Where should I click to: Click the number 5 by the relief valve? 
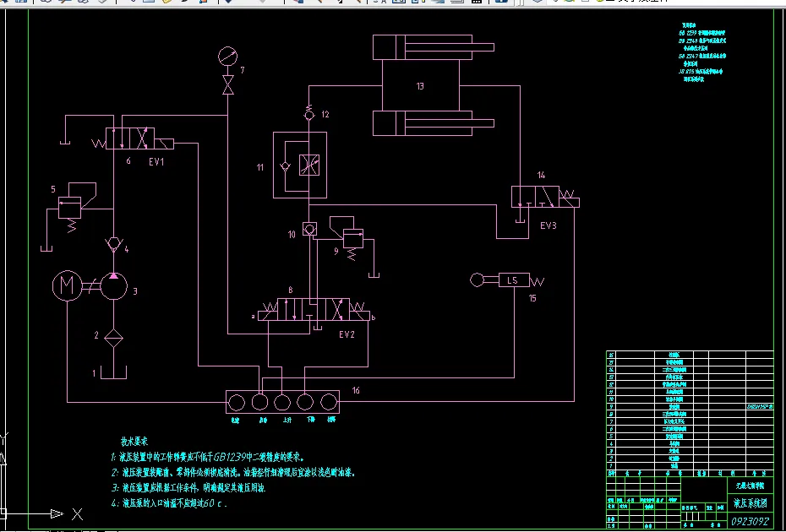53,189
